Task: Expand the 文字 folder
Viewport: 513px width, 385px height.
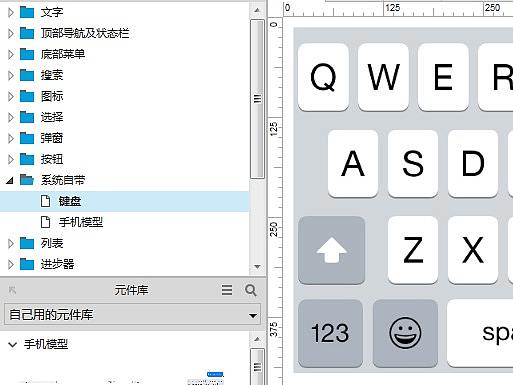Action: click(11, 12)
